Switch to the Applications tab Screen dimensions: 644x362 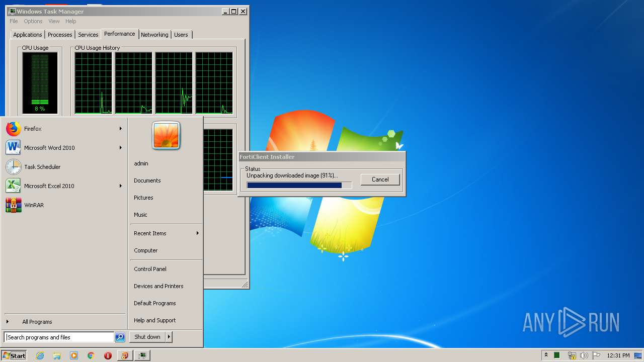click(28, 35)
